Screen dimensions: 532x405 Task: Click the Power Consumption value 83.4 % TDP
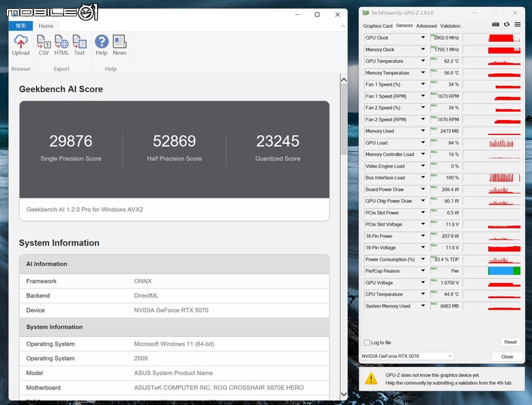tap(447, 259)
